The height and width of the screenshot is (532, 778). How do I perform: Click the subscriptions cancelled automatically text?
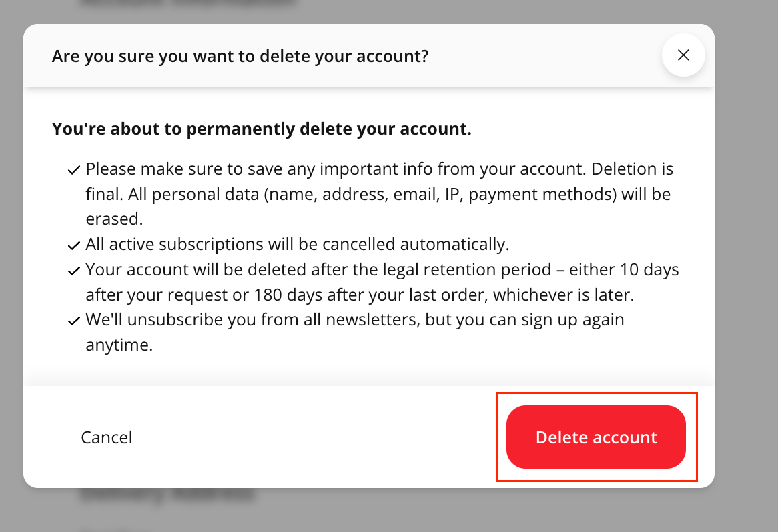pos(298,245)
